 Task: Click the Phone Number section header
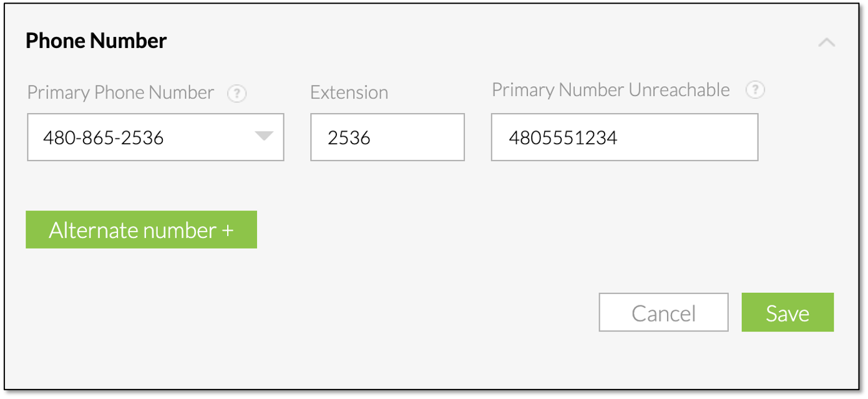tap(95, 41)
